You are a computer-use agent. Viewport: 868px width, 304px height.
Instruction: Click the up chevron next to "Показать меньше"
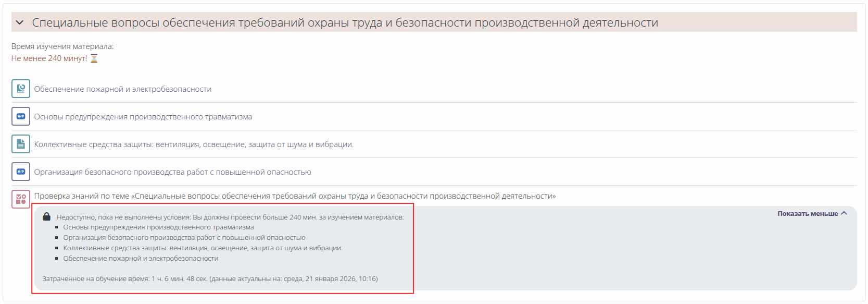click(x=844, y=213)
